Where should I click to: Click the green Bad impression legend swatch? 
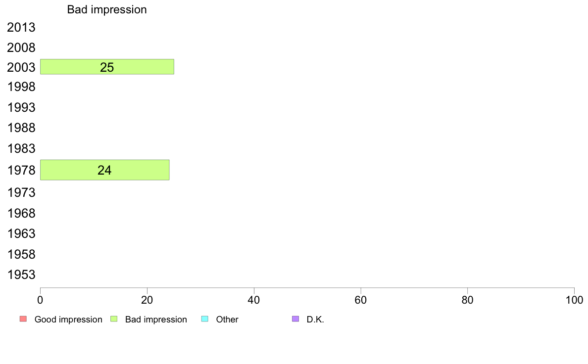114,319
